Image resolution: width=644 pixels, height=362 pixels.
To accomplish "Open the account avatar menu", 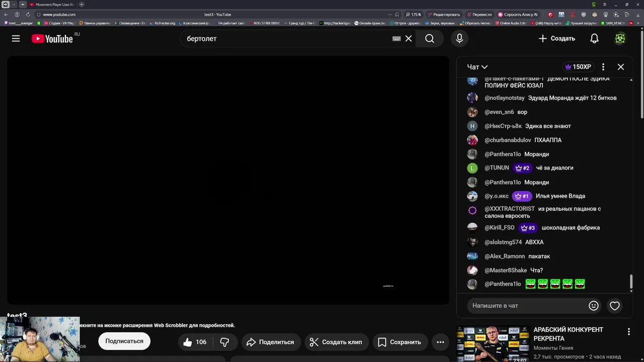I will pyautogui.click(x=620, y=38).
